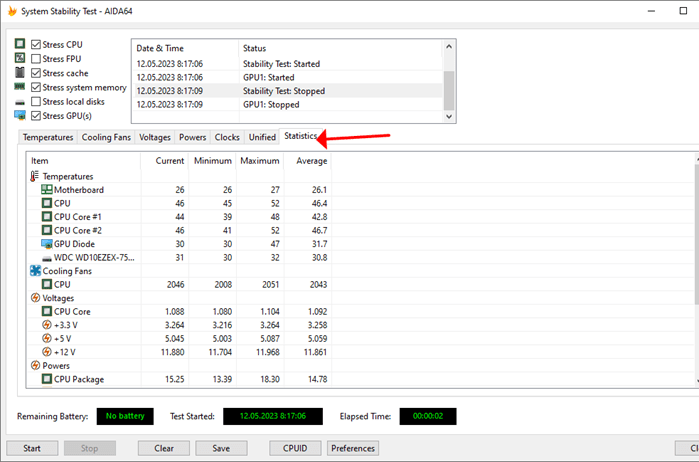Click the Stop button

90,448
